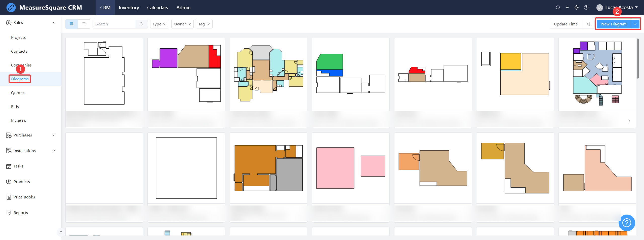644x240 pixels.
Task: Click the Purchases icon in sidebar
Action: click(x=9, y=135)
